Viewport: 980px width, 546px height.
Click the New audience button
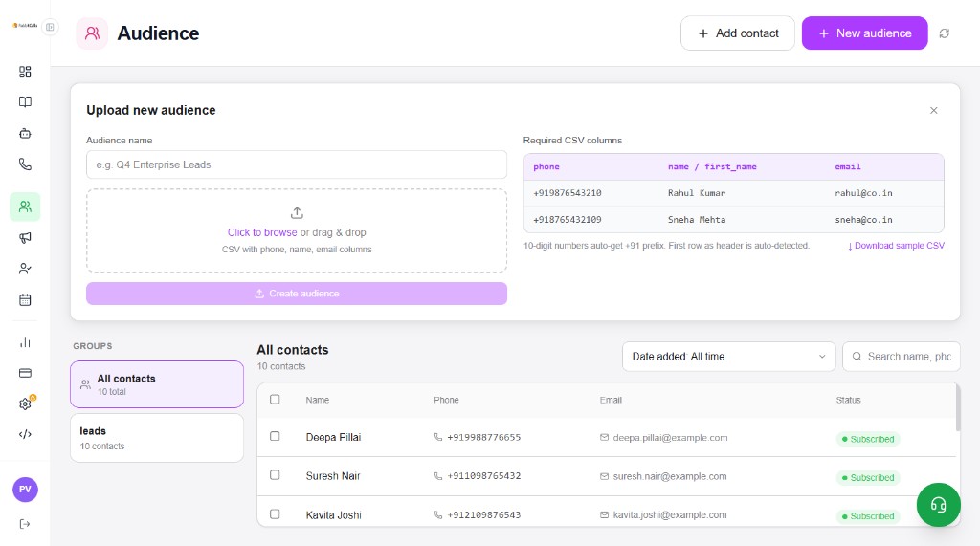pyautogui.click(x=864, y=33)
